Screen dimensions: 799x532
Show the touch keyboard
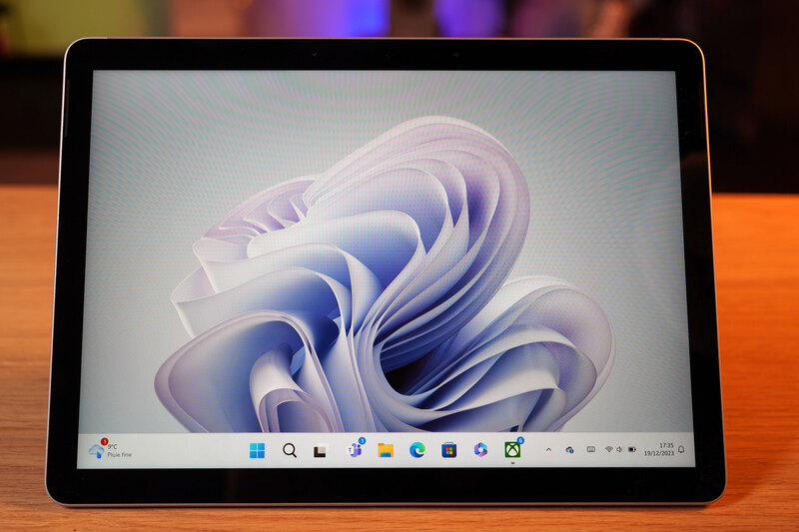pyautogui.click(x=590, y=450)
